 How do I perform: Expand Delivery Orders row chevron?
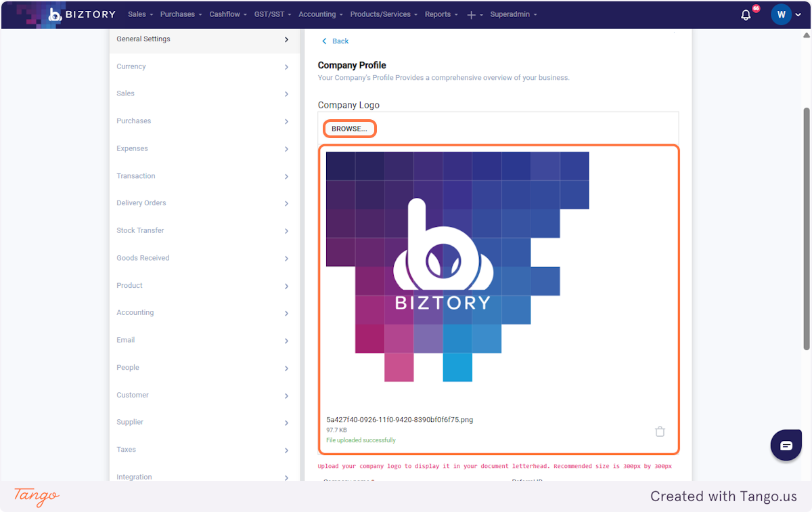(x=287, y=204)
